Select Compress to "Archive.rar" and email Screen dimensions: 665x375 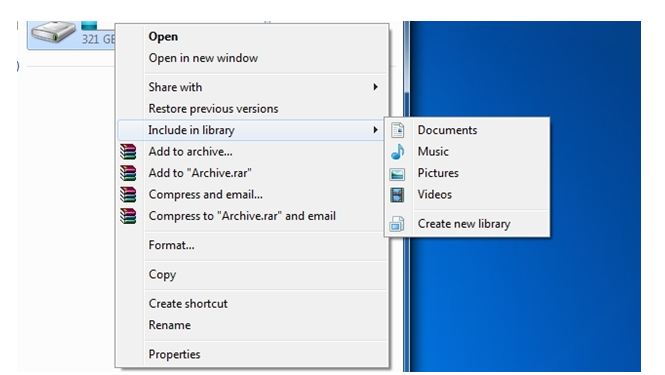(x=242, y=216)
